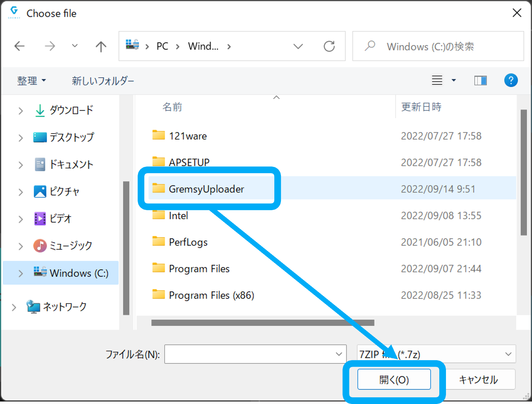
Task: Go forward with the right arrow
Action: pos(50,46)
